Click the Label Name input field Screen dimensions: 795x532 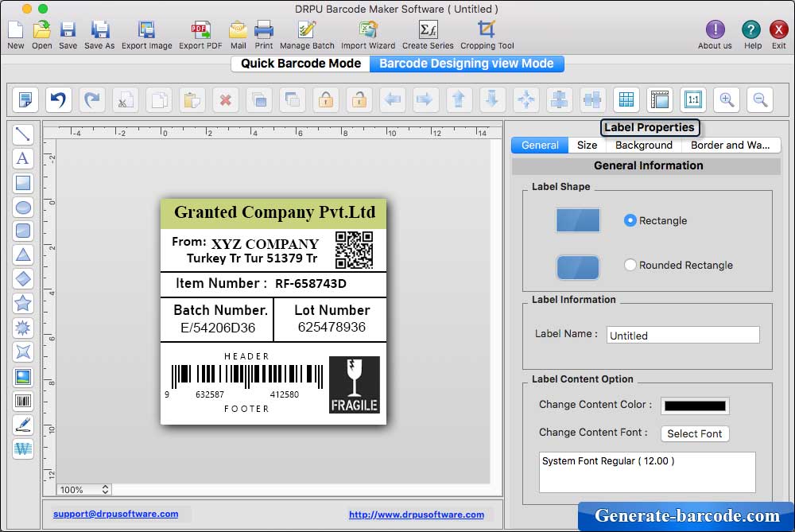click(683, 336)
